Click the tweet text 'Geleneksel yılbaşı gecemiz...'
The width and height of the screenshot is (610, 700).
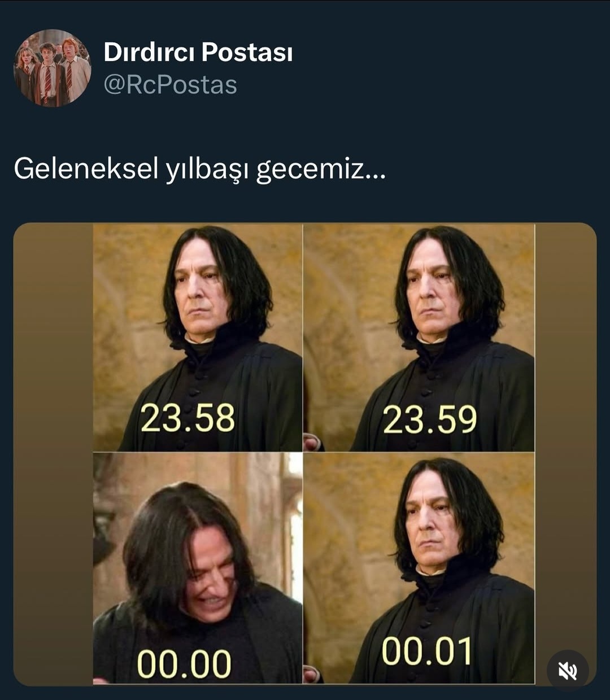coord(200,169)
